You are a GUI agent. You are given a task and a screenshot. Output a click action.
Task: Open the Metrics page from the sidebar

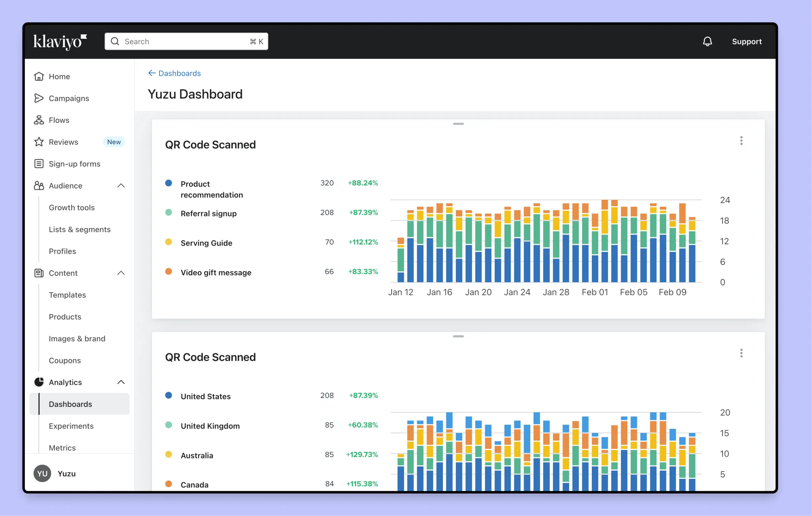[x=62, y=447]
